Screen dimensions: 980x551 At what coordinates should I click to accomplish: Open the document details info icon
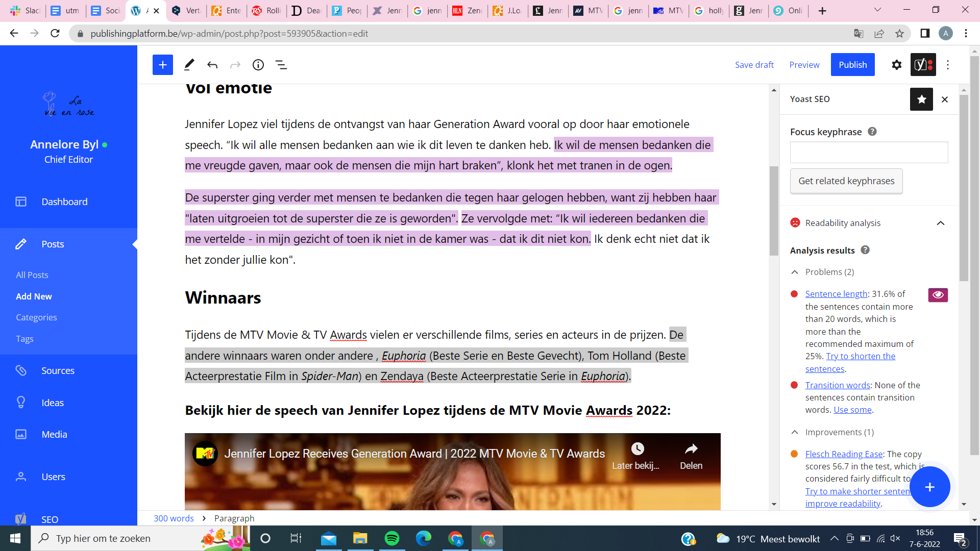[x=258, y=65]
